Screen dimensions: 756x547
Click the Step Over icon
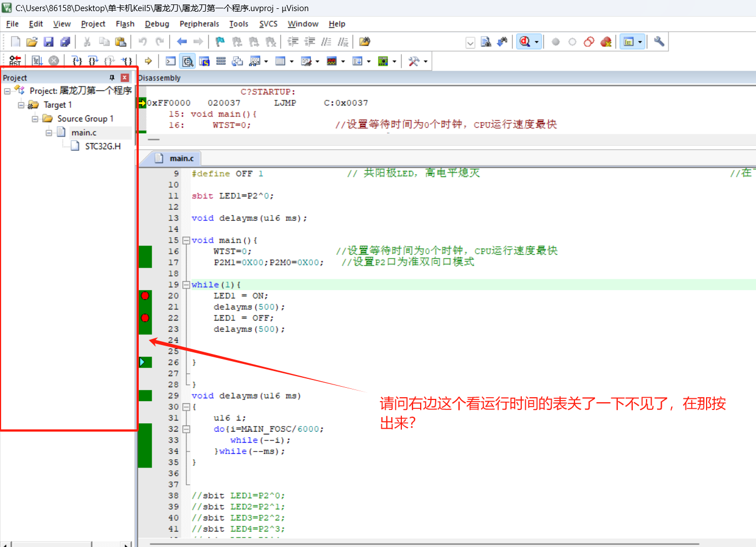click(x=93, y=61)
